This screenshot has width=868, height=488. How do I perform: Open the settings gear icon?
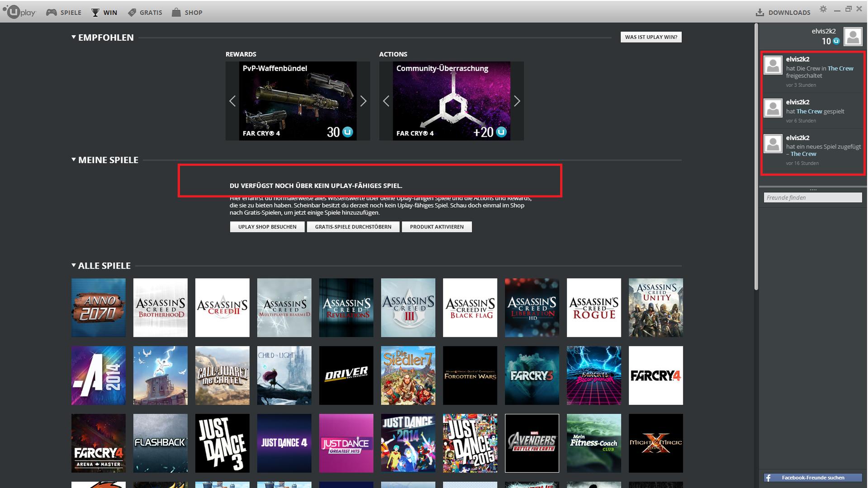point(823,9)
